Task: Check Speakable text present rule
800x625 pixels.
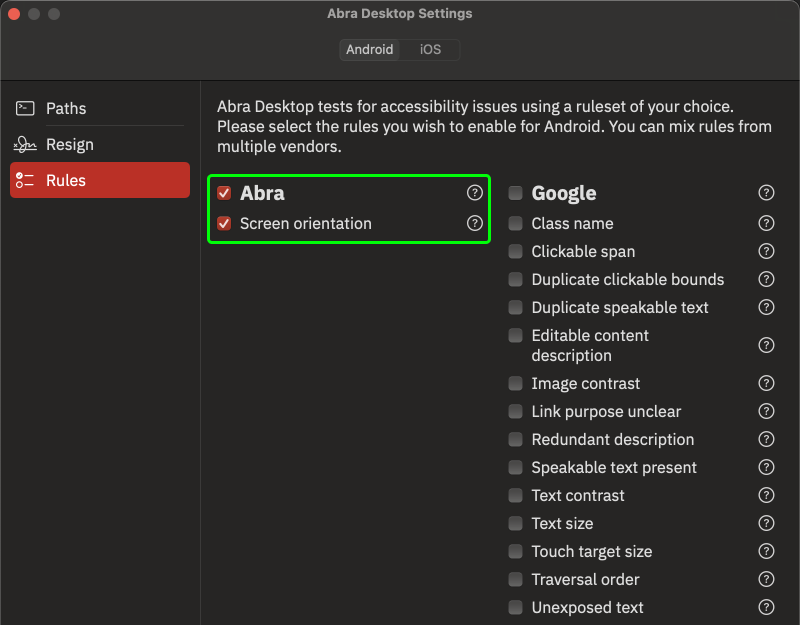Action: click(515, 467)
